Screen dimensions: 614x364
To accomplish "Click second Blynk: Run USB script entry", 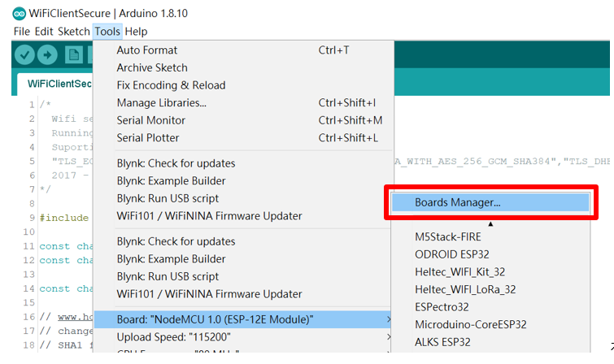I will 243,277.
